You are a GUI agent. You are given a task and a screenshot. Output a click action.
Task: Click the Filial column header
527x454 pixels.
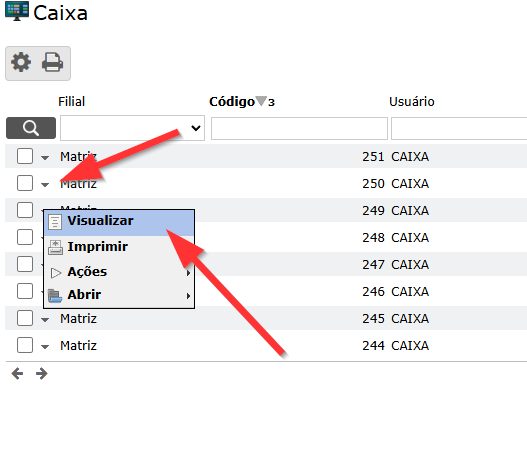(72, 101)
